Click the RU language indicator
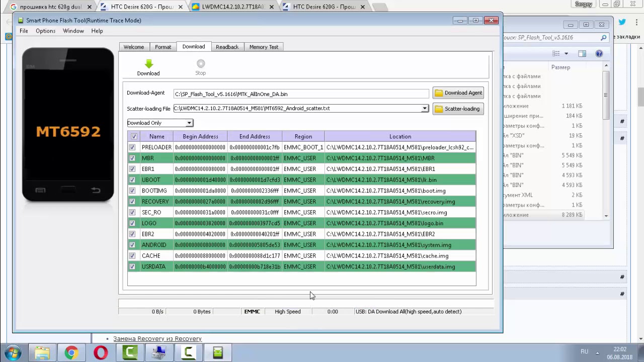 (584, 351)
